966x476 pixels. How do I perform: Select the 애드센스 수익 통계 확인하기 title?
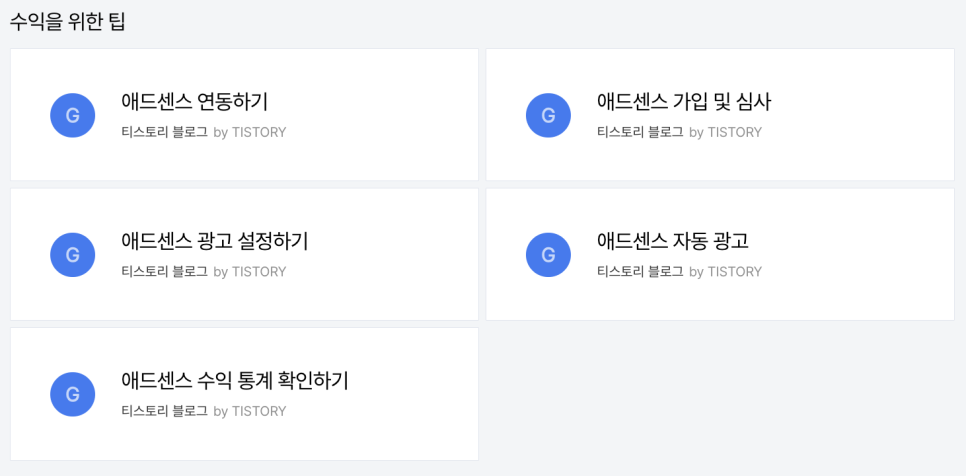tap(235, 381)
